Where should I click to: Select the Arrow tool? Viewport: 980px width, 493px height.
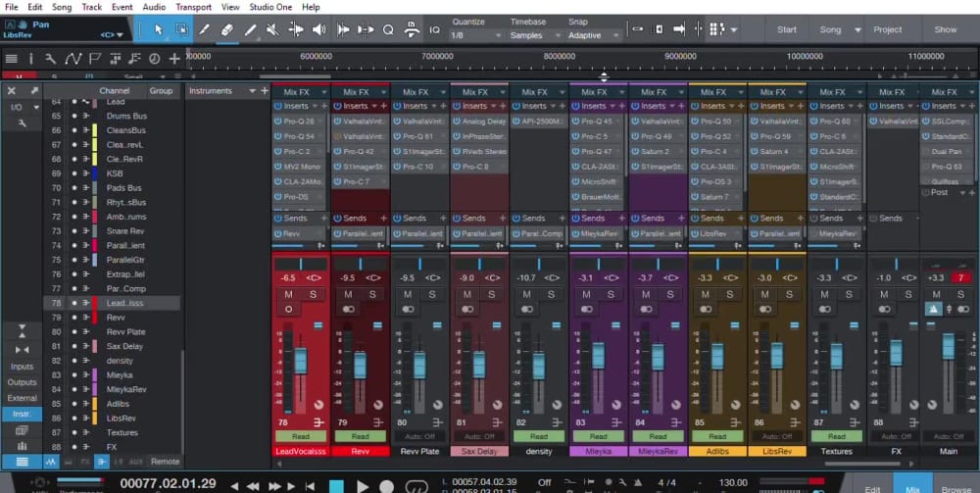158,29
